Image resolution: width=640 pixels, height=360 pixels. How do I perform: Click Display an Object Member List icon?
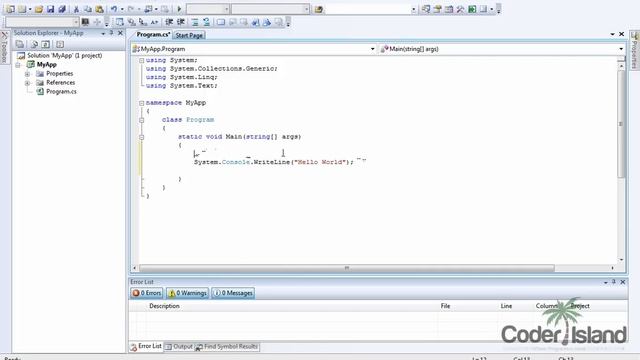[120, 22]
